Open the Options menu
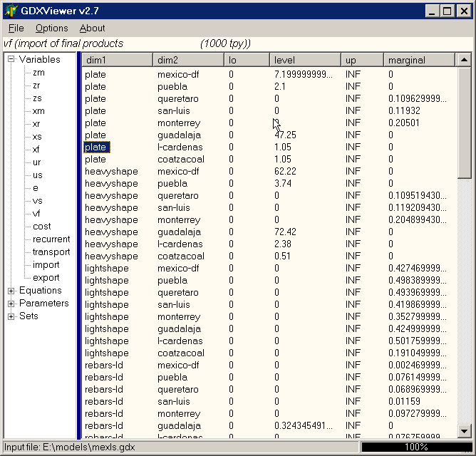This screenshot has height=456, width=476. (x=52, y=28)
